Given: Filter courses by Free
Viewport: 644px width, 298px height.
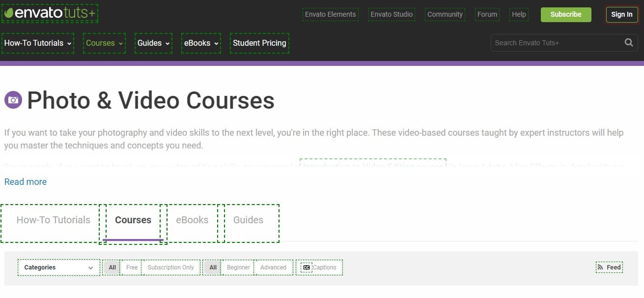Looking at the screenshot, I should pyautogui.click(x=132, y=268).
